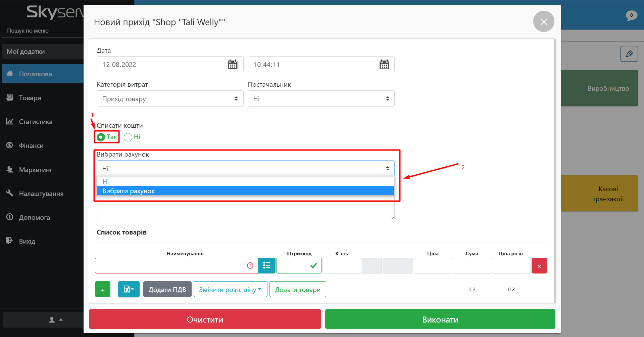Open the 'Постачальник' dropdown
Screen dimensions: 644x337
(x=321, y=99)
